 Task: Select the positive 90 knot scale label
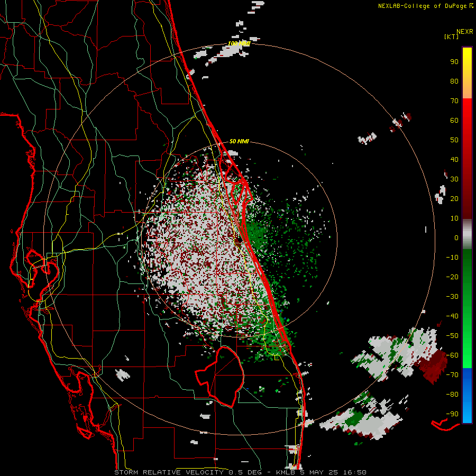(x=454, y=62)
